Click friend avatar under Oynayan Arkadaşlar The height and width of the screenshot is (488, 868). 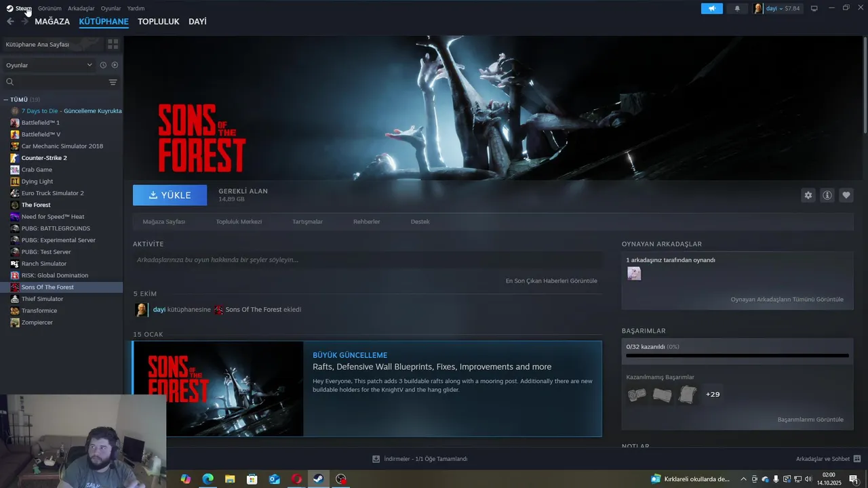(634, 273)
